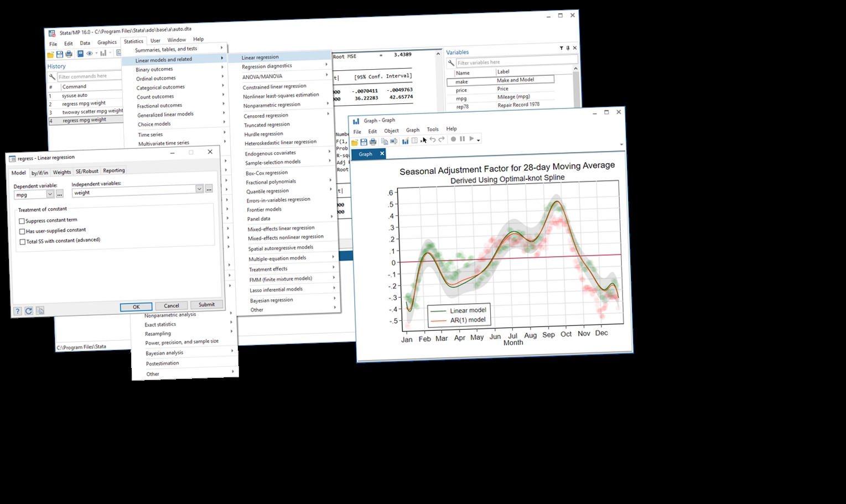
Task: Switch to SE/Robust tab
Action: [x=87, y=172]
